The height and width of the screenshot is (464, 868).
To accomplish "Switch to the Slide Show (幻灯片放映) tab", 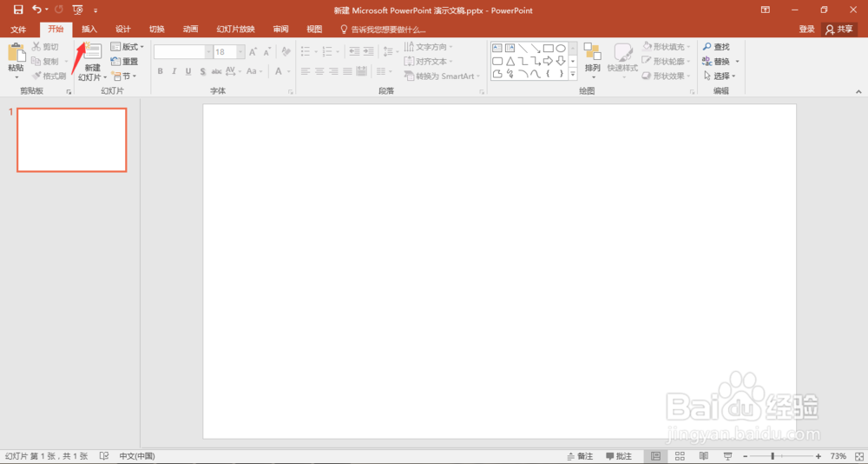I will 236,30.
